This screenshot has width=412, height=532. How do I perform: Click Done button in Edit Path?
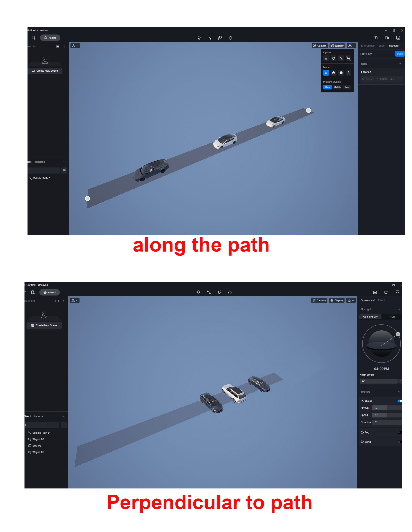point(398,54)
